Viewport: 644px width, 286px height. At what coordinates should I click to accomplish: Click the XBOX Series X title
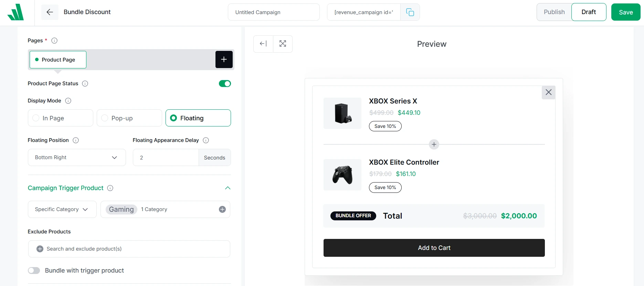[x=393, y=101]
